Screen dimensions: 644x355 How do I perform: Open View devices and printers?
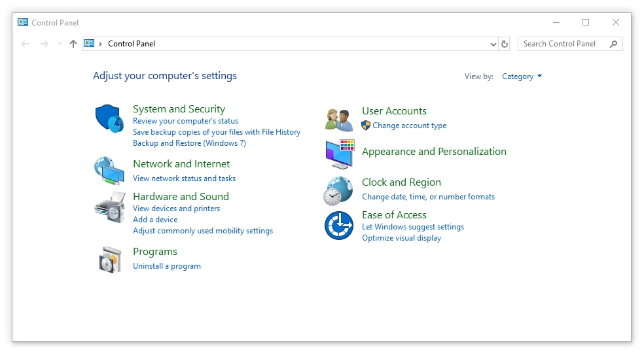[x=176, y=209]
